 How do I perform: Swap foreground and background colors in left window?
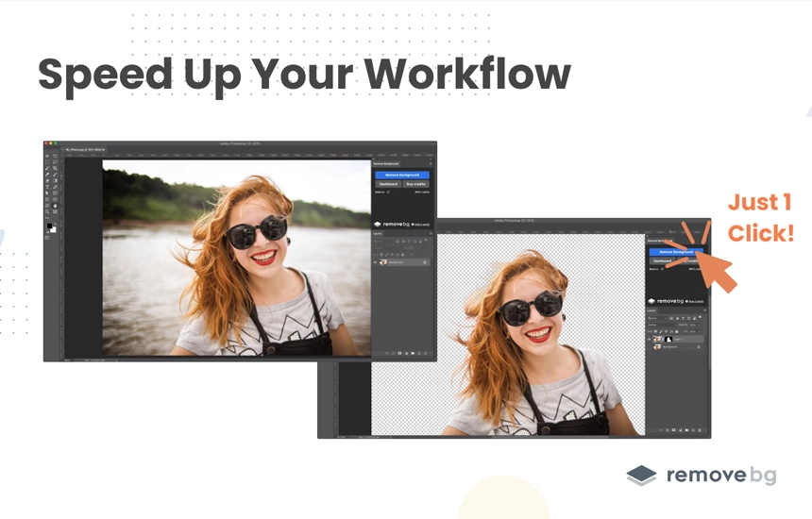pos(55,224)
